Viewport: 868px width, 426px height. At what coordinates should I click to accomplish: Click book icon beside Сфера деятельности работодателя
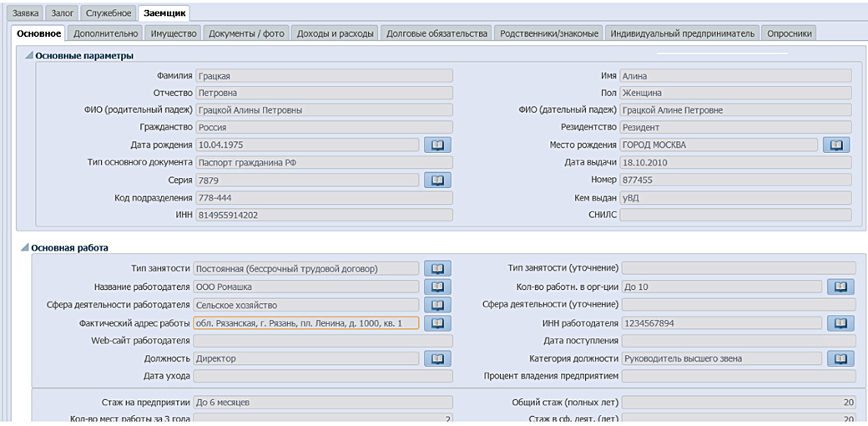[x=437, y=305]
